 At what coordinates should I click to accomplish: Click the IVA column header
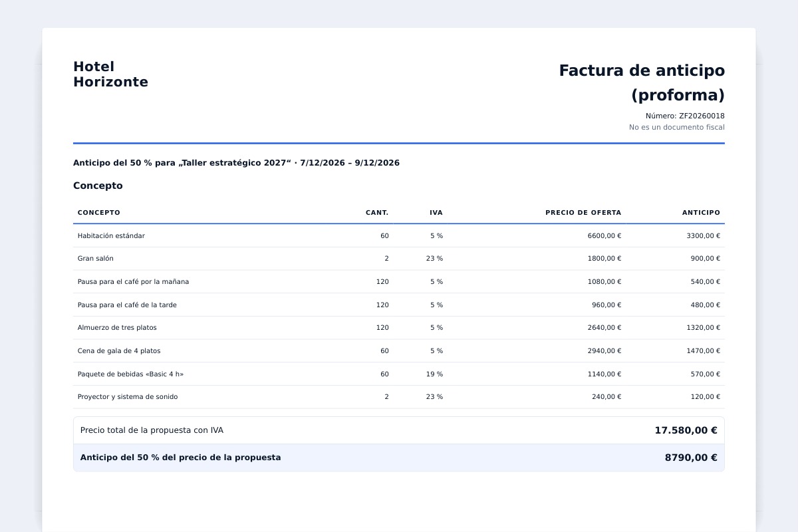436,213
